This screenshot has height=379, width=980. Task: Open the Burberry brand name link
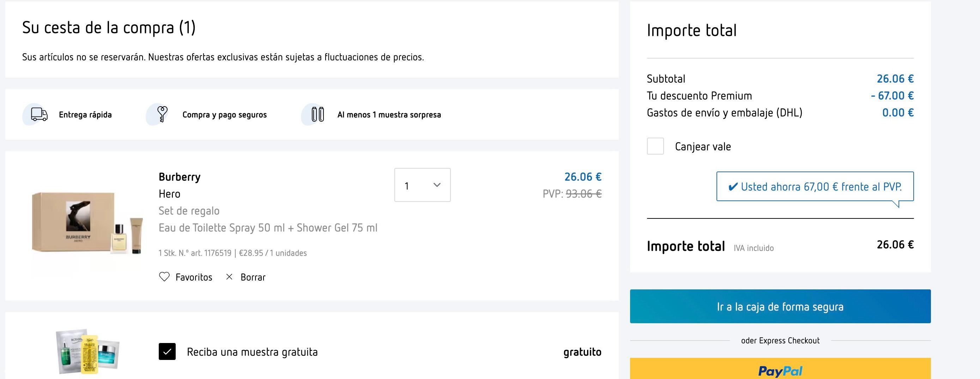[x=180, y=177]
